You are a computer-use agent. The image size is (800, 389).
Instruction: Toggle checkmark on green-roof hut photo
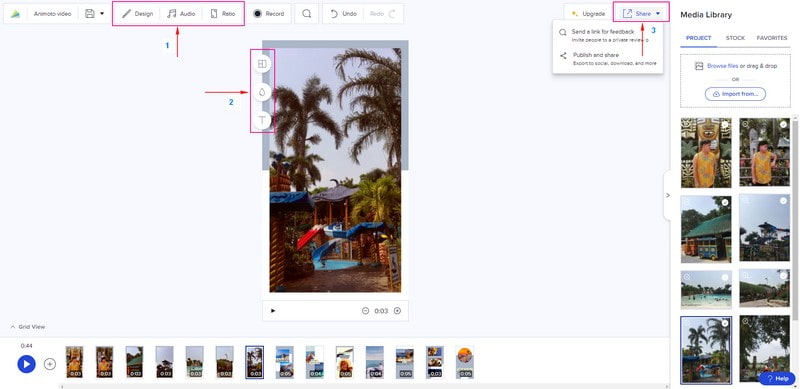point(724,203)
